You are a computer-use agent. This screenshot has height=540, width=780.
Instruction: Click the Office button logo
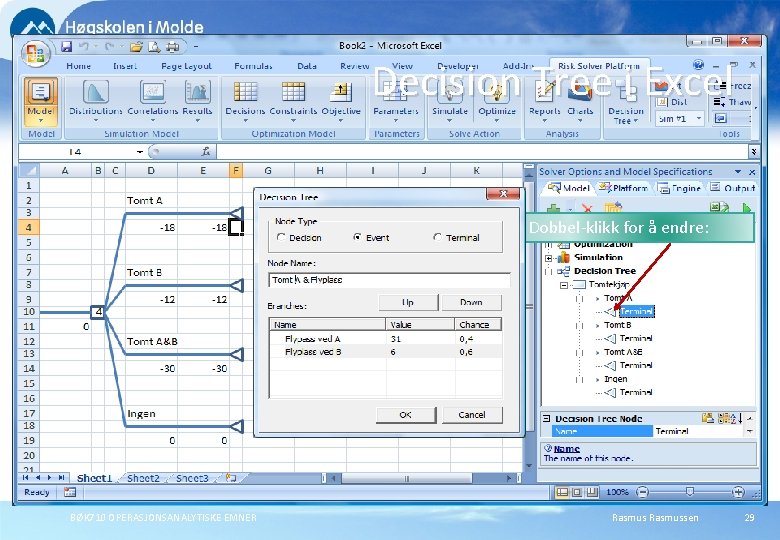point(35,53)
